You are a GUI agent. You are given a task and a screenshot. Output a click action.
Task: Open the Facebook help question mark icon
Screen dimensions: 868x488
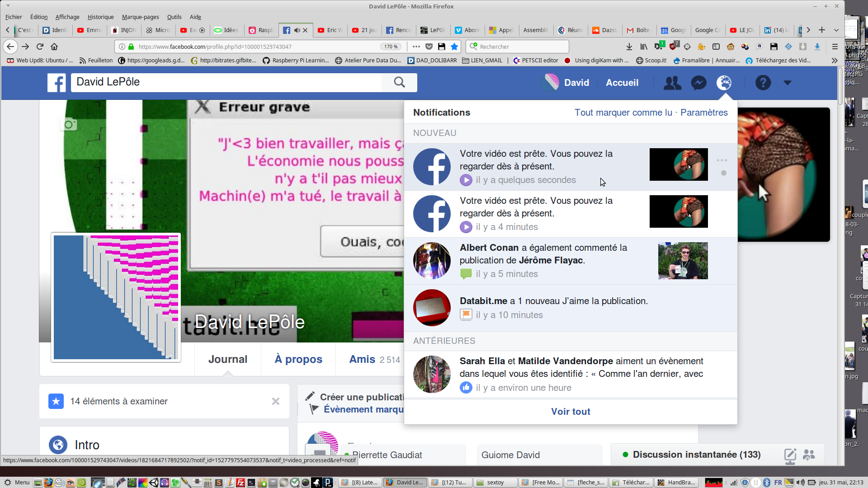(763, 83)
